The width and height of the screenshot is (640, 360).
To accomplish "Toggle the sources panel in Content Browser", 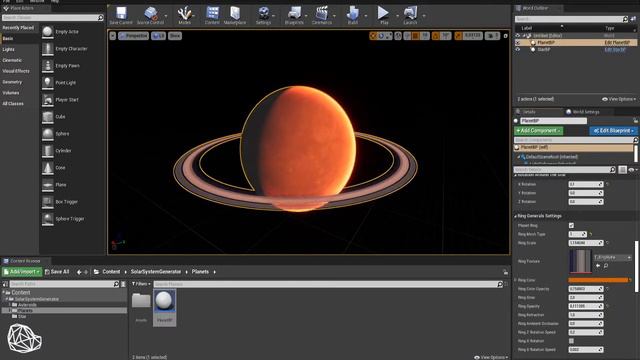I will [5, 284].
